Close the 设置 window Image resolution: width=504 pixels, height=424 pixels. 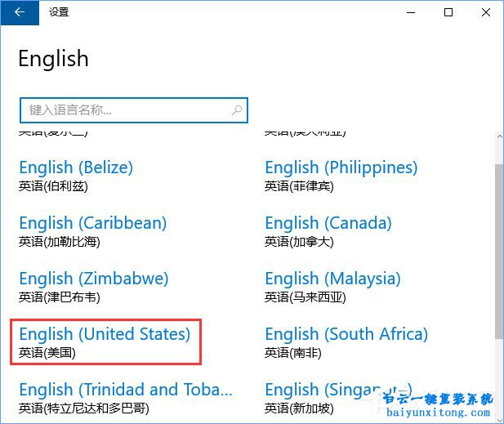[x=485, y=12]
